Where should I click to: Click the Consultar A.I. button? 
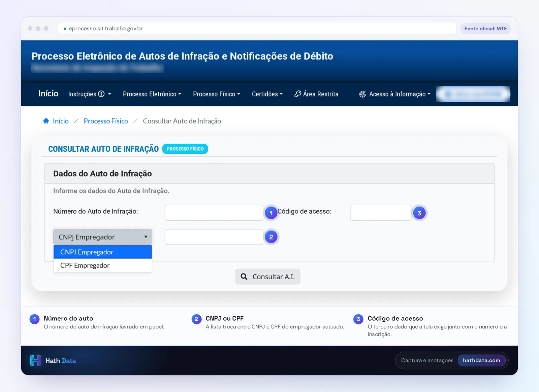(x=268, y=277)
